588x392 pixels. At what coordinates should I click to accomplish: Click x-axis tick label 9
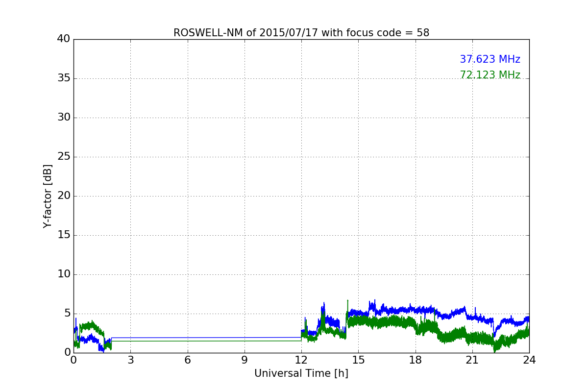pos(245,360)
